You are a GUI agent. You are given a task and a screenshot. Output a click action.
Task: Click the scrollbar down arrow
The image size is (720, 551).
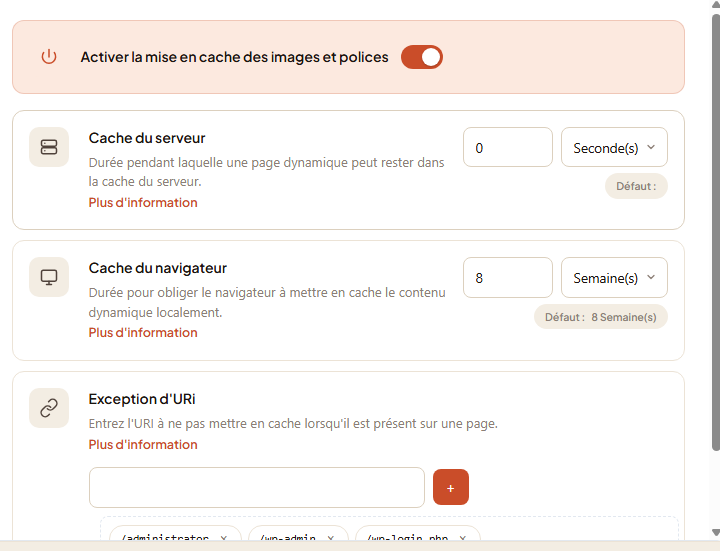[x=715, y=532]
